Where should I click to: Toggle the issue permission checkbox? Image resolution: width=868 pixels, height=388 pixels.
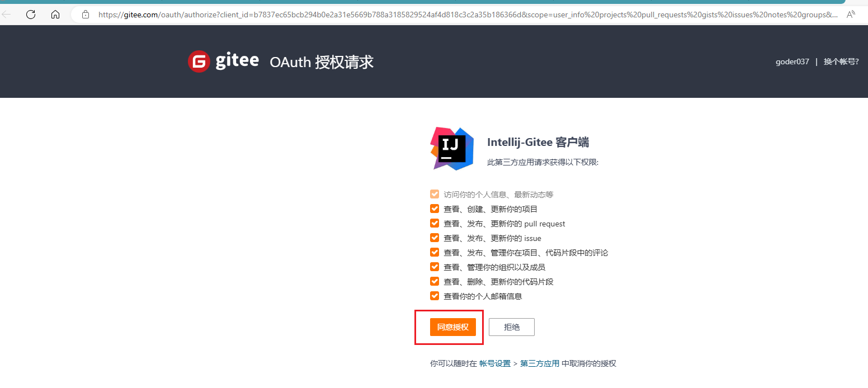tap(435, 238)
